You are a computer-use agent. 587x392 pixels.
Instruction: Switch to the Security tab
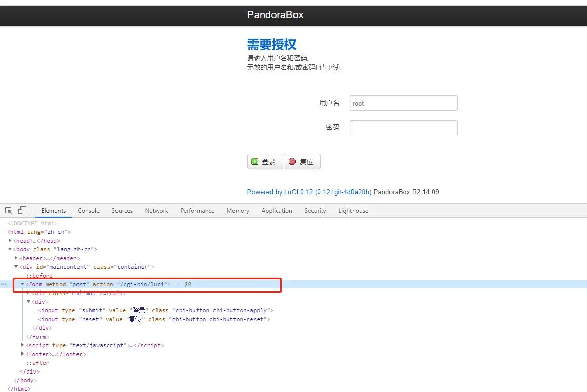(x=315, y=211)
